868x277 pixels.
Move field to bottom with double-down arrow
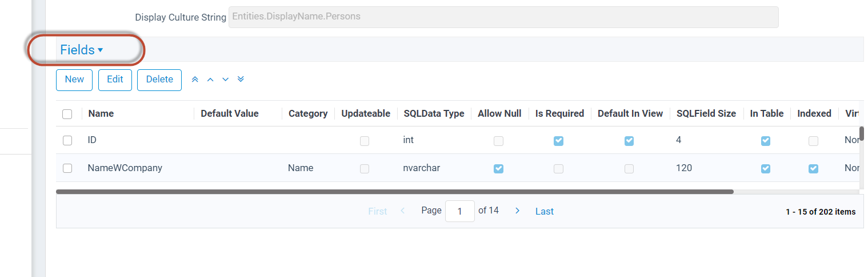pyautogui.click(x=241, y=80)
